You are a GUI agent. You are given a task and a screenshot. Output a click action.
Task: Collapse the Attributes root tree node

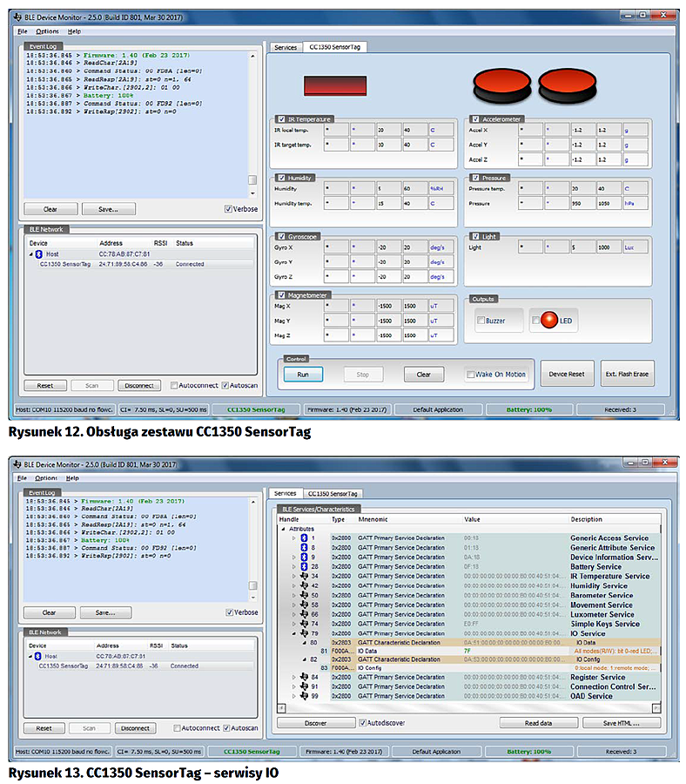(x=282, y=529)
